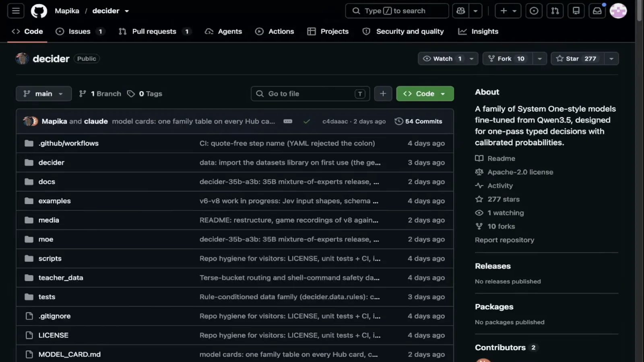This screenshot has height=362, width=644.
Task: Open the Copilot dropdown arrow in header
Action: coord(475,11)
